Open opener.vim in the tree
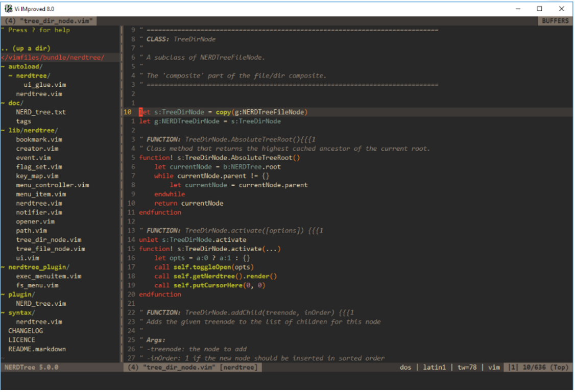This screenshot has width=575, height=392. click(35, 222)
